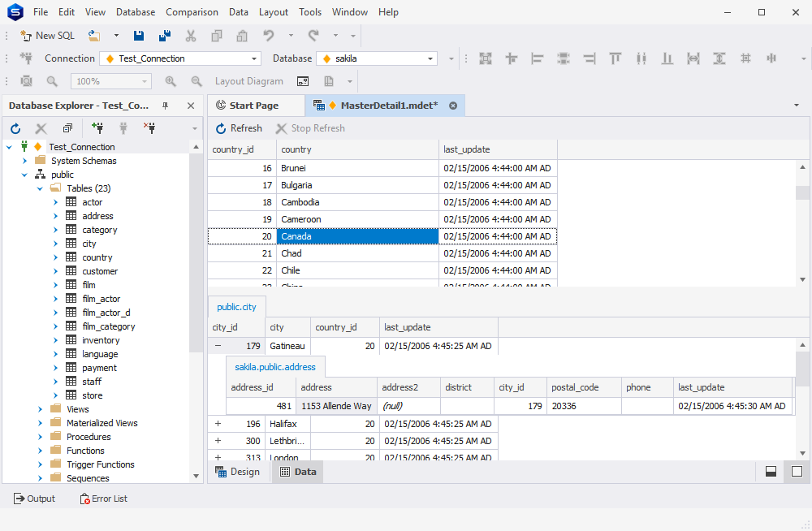Expand the Views folder node

(x=40, y=409)
